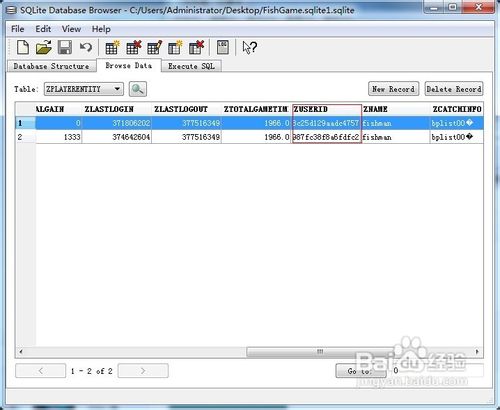Click the magnifier search button beside Table
The width and height of the screenshot is (500, 410).
(138, 89)
